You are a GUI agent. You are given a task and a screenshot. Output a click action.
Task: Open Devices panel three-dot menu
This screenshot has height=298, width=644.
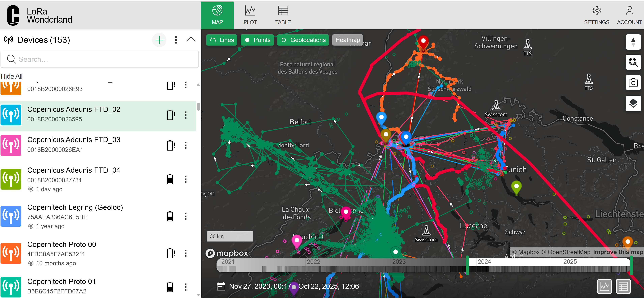[x=176, y=40]
